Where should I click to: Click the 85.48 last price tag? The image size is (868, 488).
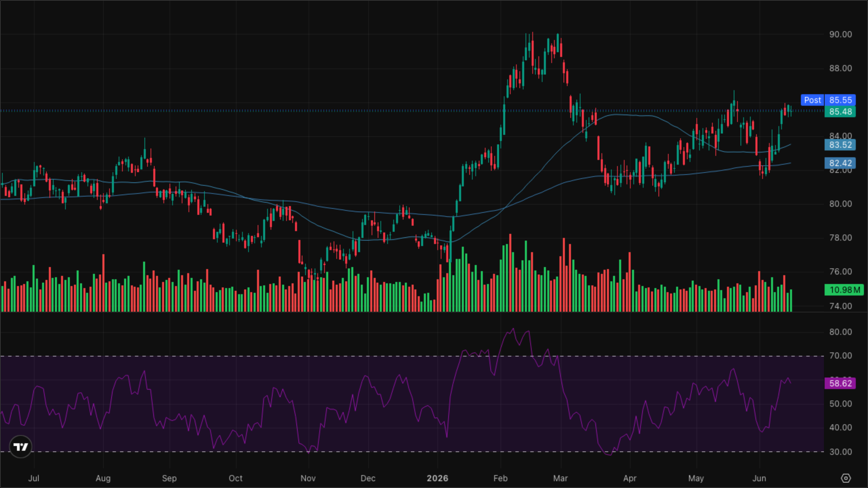click(x=840, y=111)
